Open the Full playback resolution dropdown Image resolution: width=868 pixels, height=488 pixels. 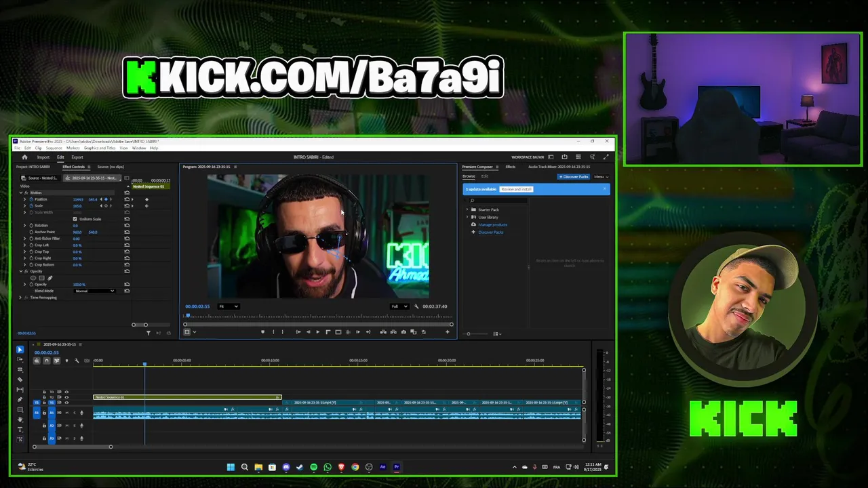[x=399, y=306]
